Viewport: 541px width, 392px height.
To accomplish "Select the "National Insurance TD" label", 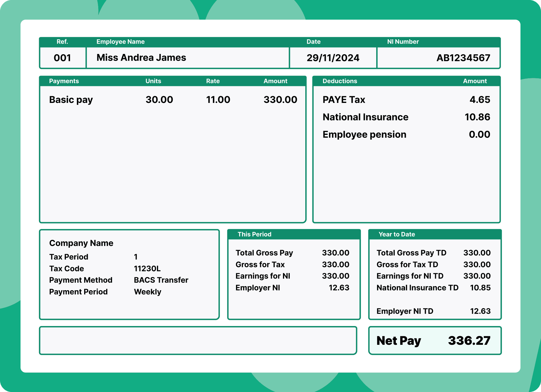I will [x=418, y=288].
